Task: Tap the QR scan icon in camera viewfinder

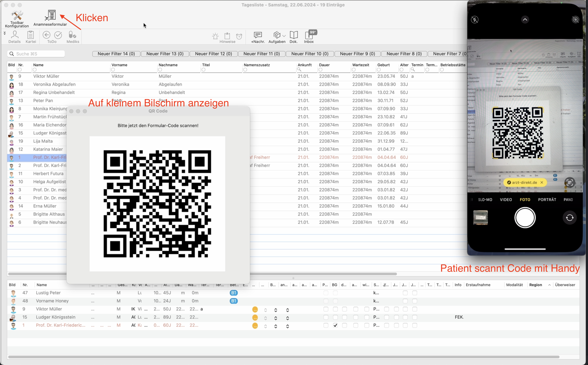Action: tap(569, 182)
